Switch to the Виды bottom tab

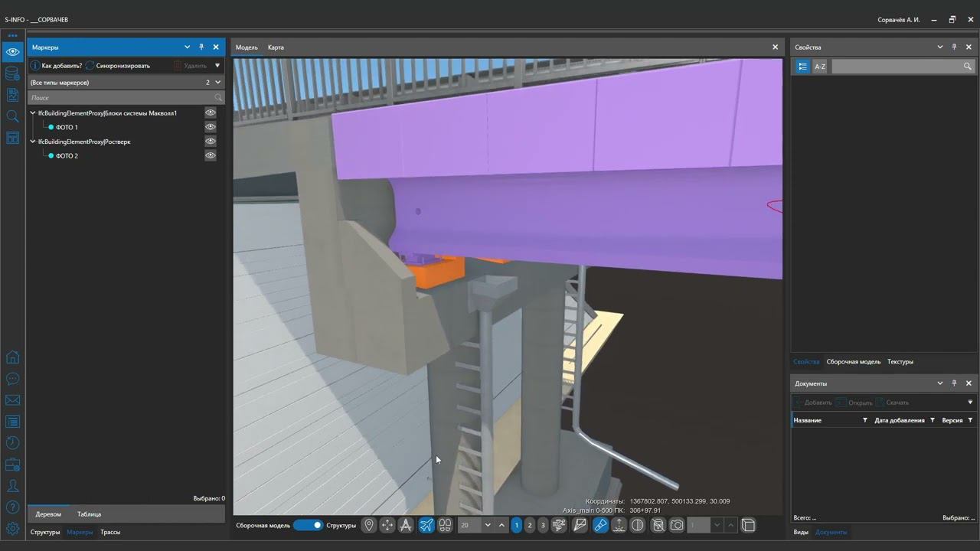(800, 532)
